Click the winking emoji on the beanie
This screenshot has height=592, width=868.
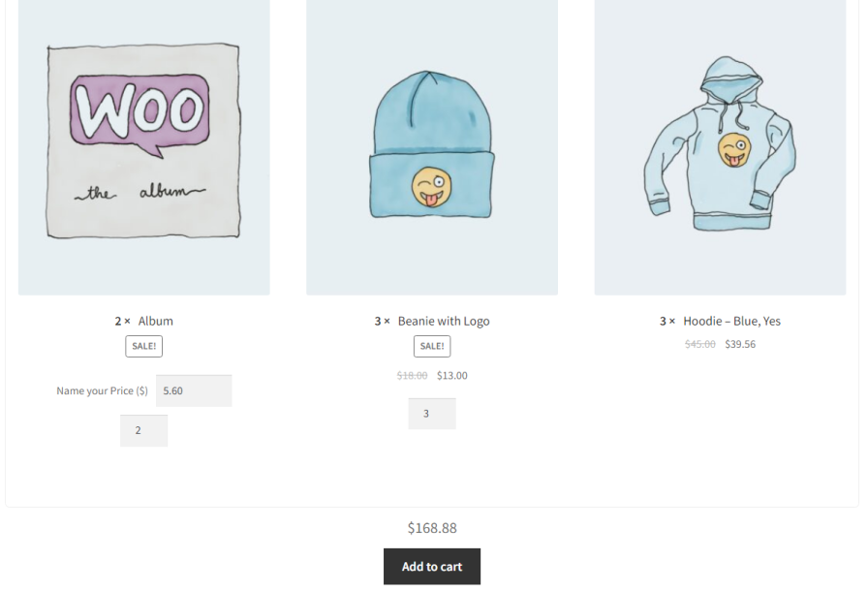tap(432, 187)
